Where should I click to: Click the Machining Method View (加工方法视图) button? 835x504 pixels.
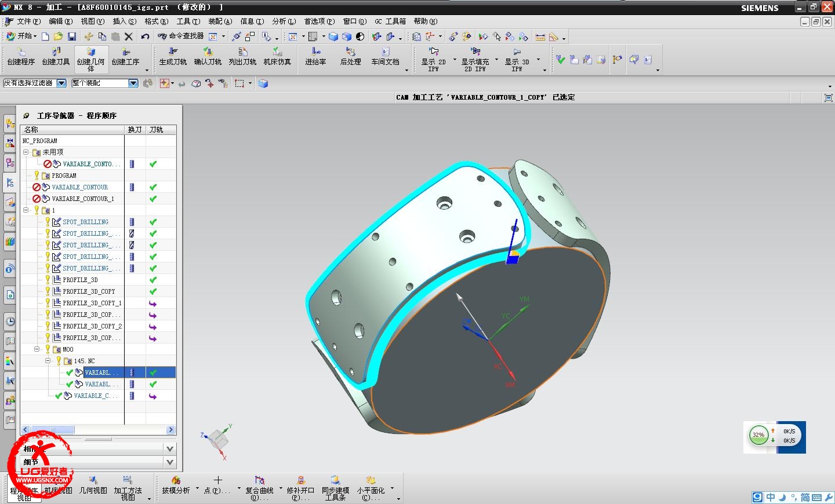[128, 488]
